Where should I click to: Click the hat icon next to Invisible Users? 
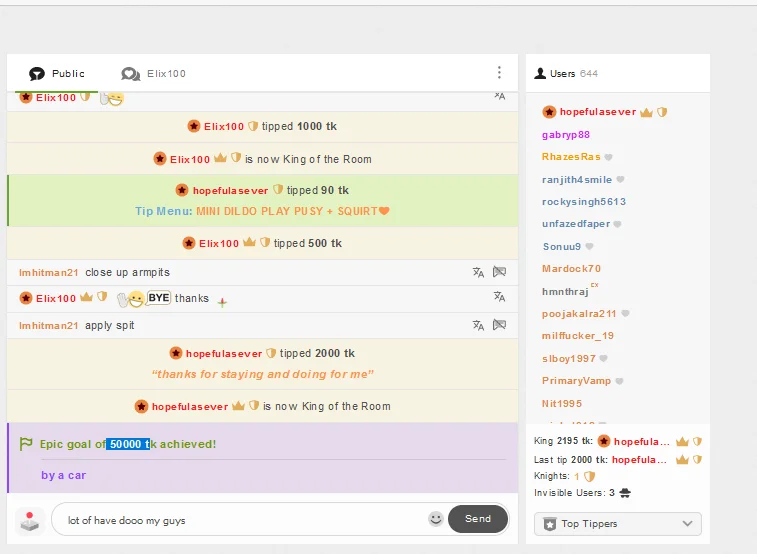click(x=625, y=493)
